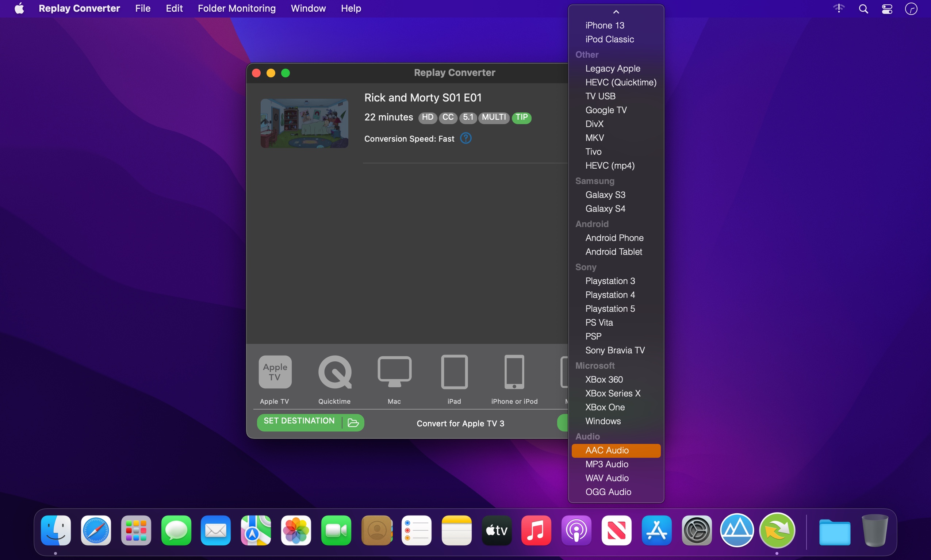Screen dimensions: 931x560
Task: Select Android Phone option
Action: point(616,238)
